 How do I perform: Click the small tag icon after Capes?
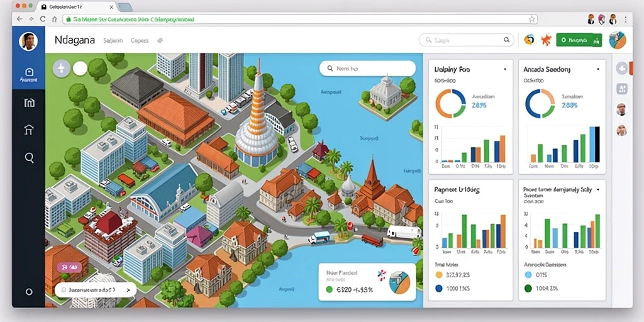(160, 41)
